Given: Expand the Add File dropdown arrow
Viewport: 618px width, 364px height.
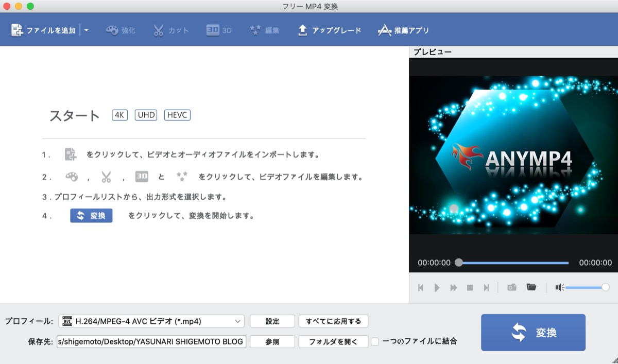Looking at the screenshot, I should [87, 30].
